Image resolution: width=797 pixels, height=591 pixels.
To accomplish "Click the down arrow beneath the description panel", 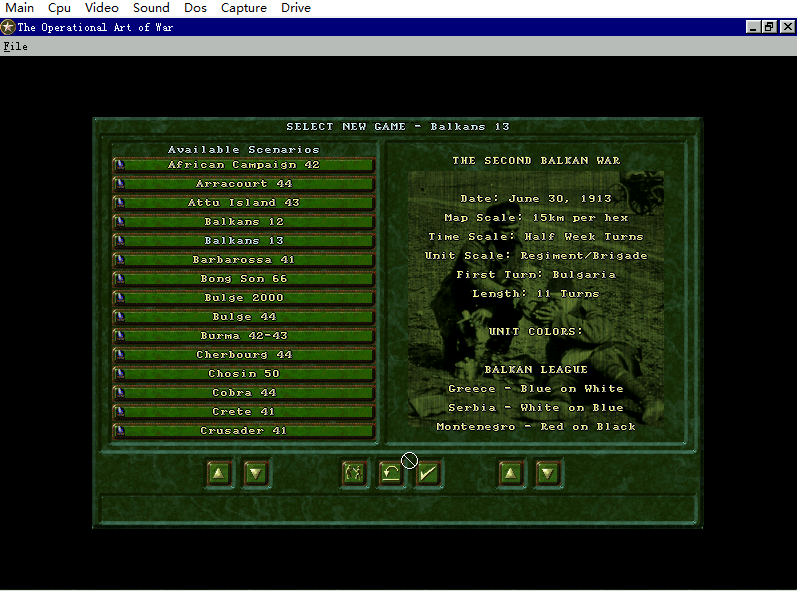I will (547, 474).
